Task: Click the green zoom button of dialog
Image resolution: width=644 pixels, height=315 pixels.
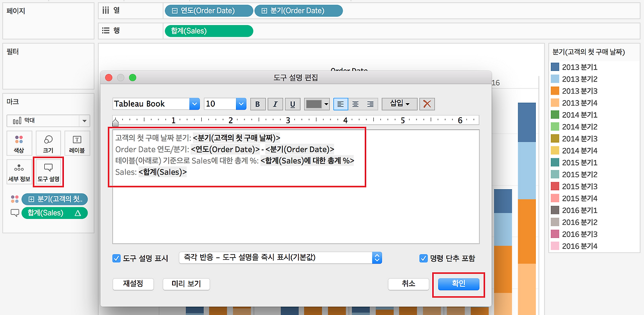Action: tap(133, 77)
